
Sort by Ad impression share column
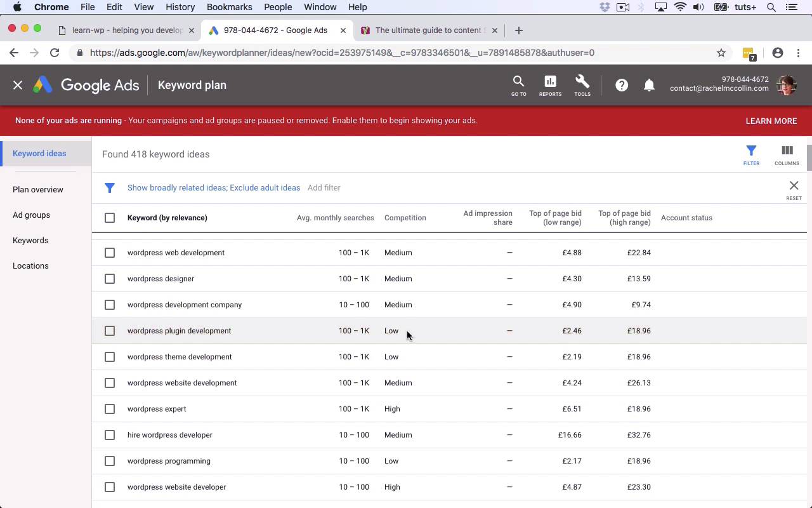click(487, 218)
